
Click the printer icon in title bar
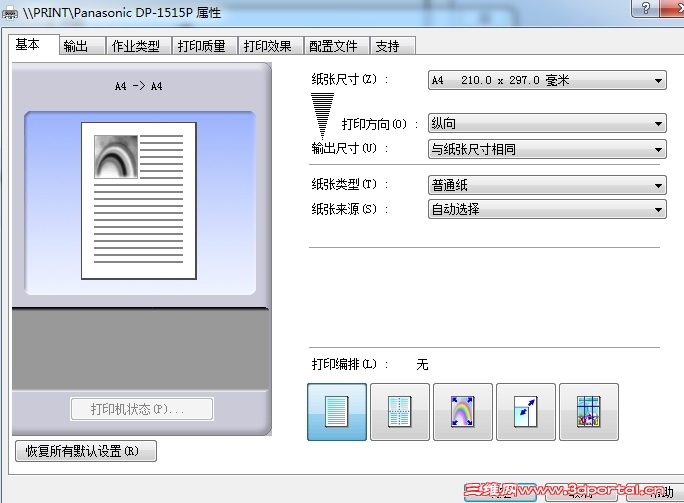click(x=10, y=14)
